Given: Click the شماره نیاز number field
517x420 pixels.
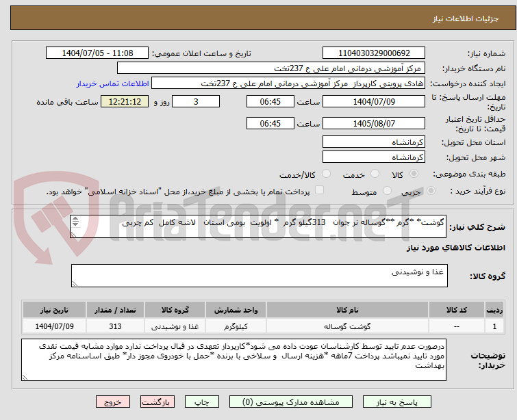Looking at the screenshot, I should (x=374, y=53).
